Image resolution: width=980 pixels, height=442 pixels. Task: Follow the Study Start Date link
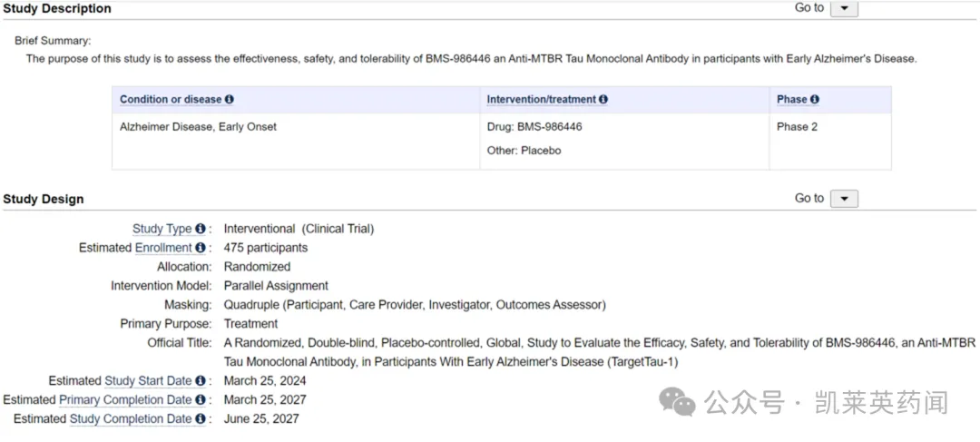coord(148,381)
